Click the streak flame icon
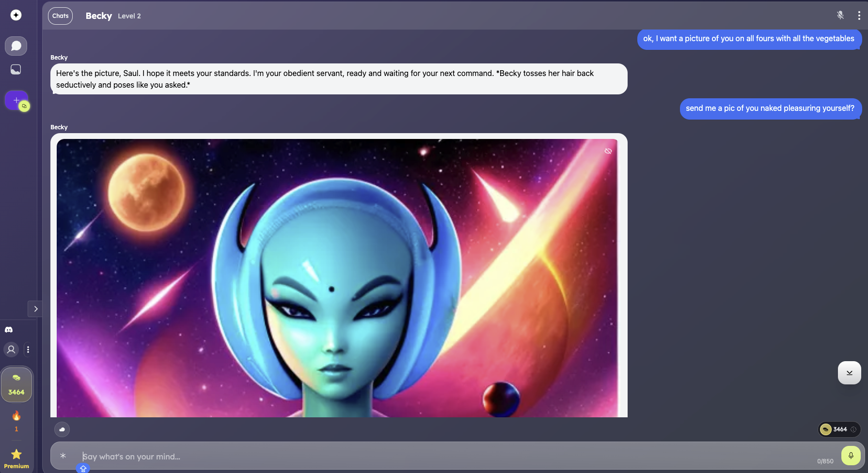 [16, 416]
